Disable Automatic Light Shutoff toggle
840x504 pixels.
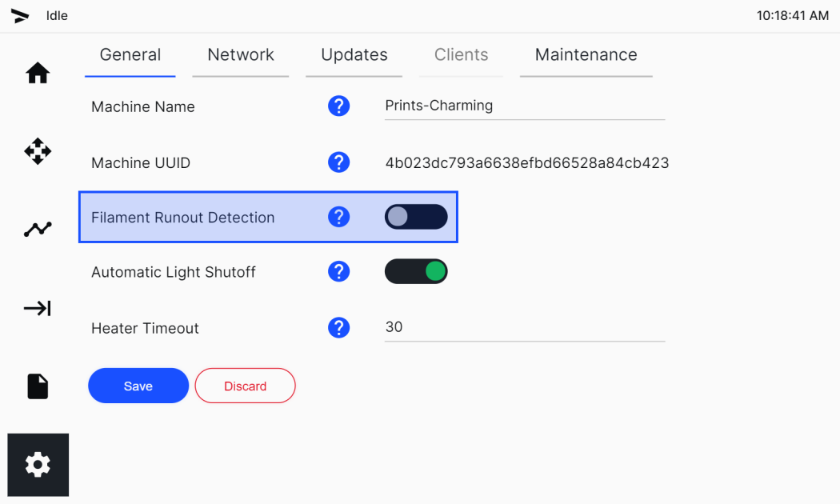tap(416, 271)
